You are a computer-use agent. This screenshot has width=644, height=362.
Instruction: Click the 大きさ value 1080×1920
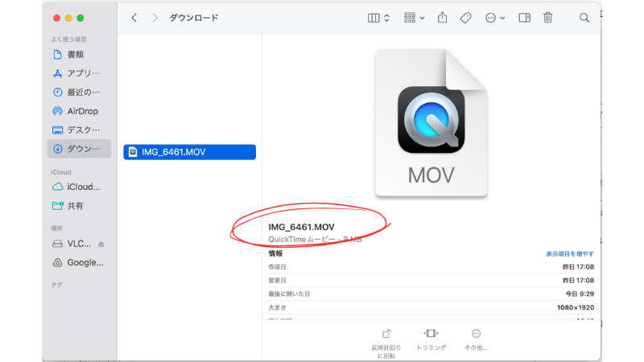[576, 307]
